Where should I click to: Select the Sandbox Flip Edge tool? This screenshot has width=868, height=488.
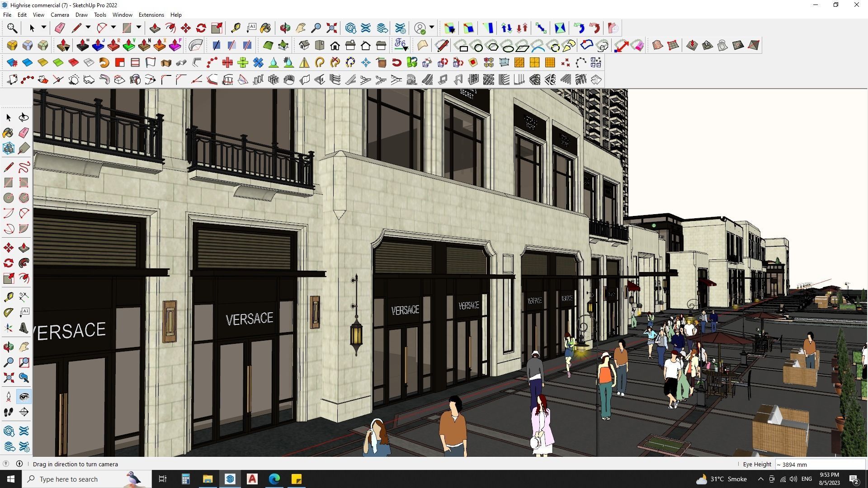(x=754, y=45)
